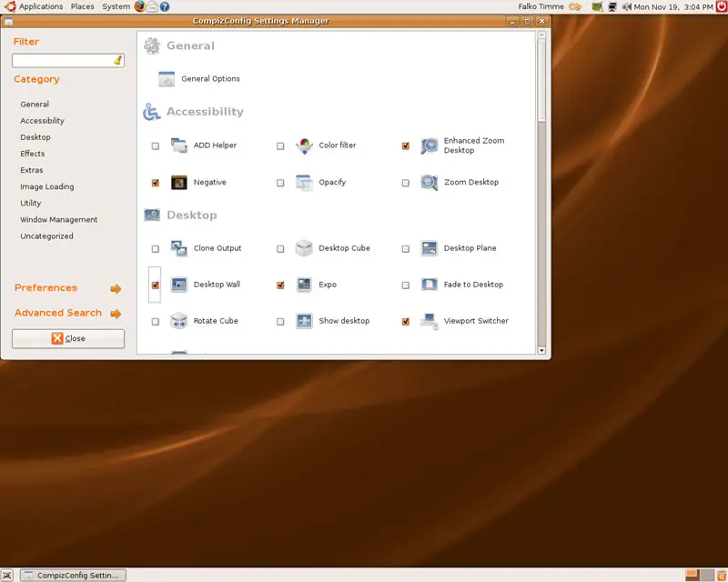Click the scroll down arrow of plugin list
This screenshot has width=728, height=582.
(x=541, y=350)
